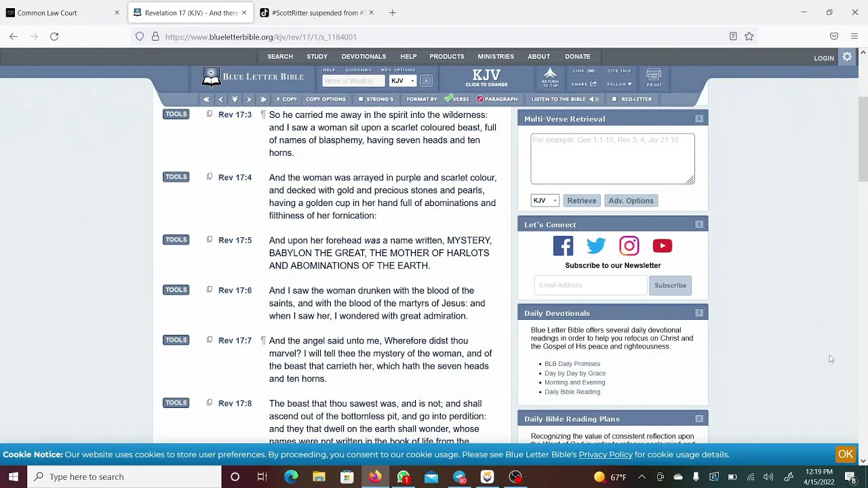Go to next chapter with double-right arrow
Viewport: 868px width, 488px height.
click(263, 99)
